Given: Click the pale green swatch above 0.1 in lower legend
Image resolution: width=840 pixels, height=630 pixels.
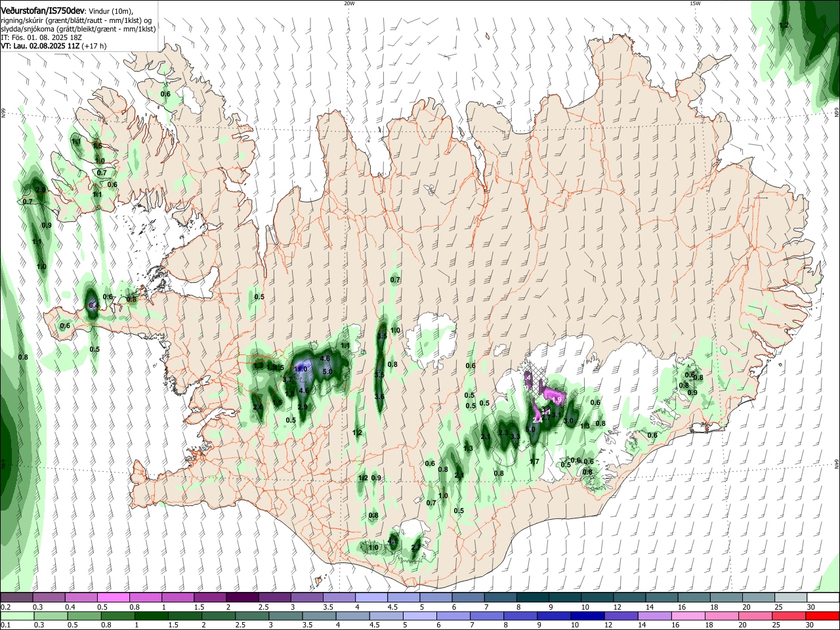Looking at the screenshot, I should (x=17, y=616).
